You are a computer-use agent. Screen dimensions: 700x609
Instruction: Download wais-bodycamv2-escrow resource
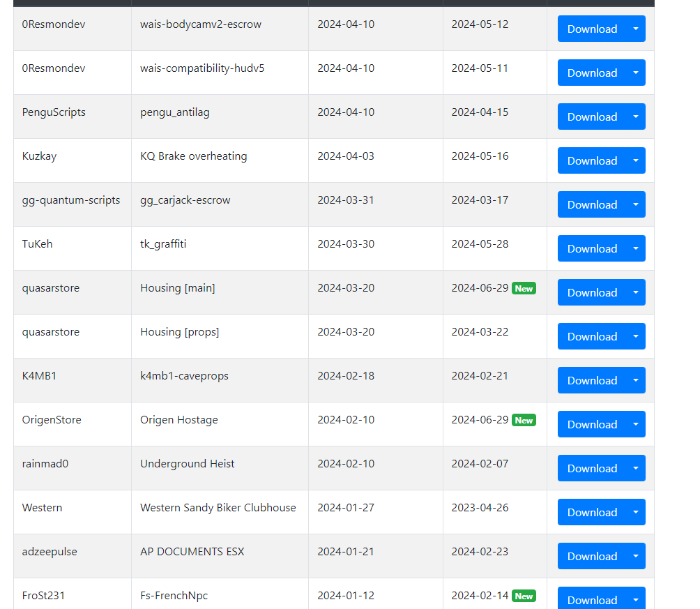point(592,29)
